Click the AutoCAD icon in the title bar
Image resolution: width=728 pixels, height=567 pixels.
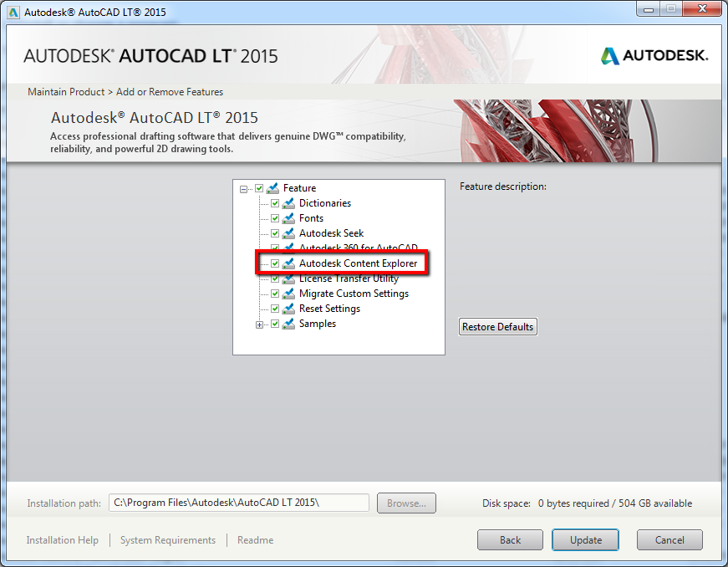pyautogui.click(x=12, y=11)
